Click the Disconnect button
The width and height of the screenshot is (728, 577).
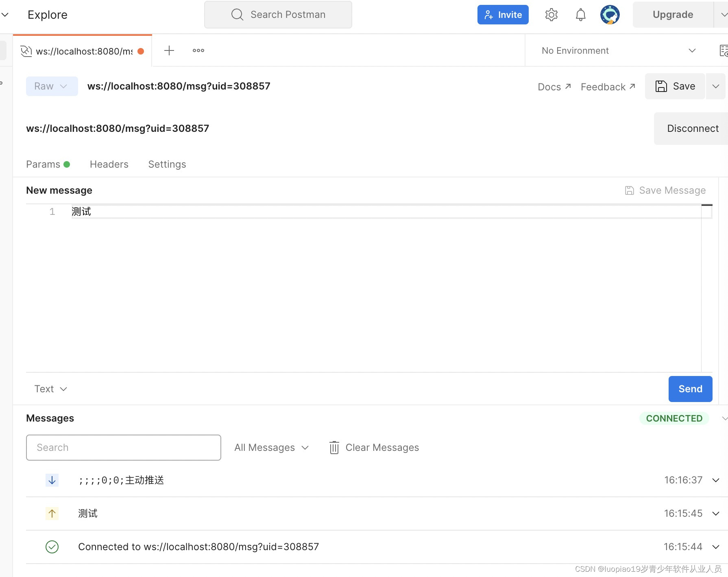point(693,128)
